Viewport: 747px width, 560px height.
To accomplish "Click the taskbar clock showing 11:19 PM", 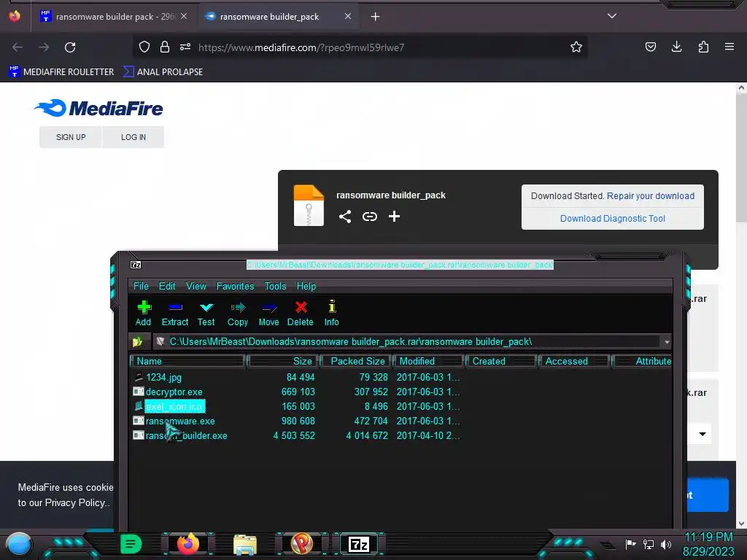I will pyautogui.click(x=708, y=537).
